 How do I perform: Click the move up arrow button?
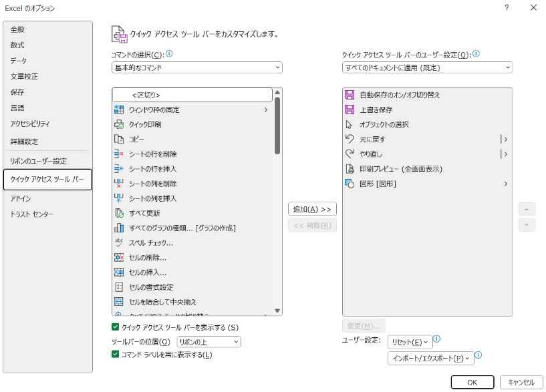click(527, 210)
